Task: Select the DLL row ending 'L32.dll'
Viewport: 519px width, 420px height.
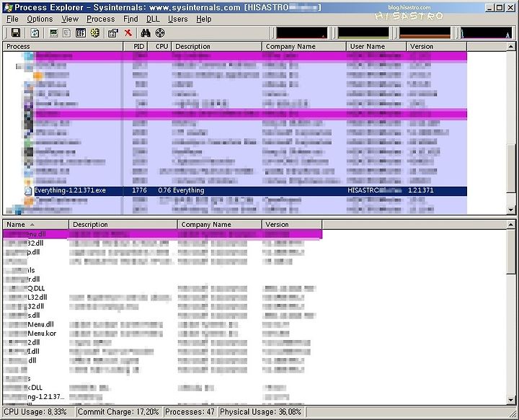Action: [162, 298]
